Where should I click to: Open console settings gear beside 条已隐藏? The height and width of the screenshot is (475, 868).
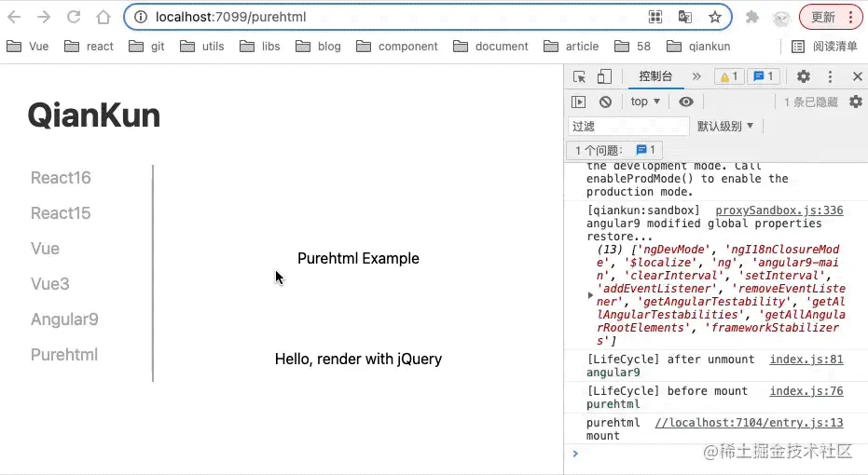coord(856,102)
